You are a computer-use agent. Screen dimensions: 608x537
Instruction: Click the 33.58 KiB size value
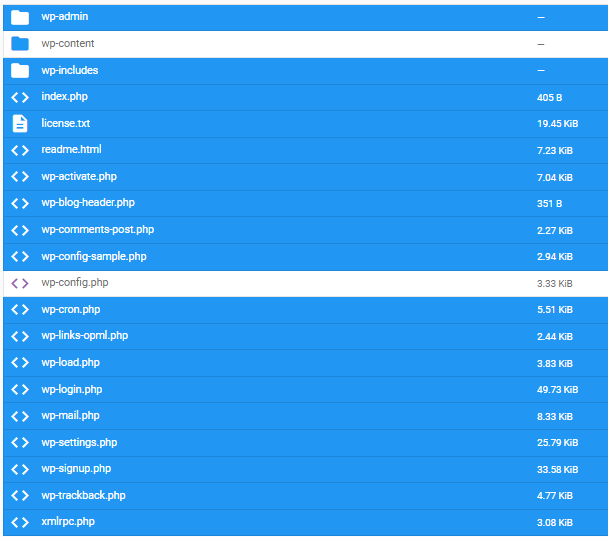(558, 470)
